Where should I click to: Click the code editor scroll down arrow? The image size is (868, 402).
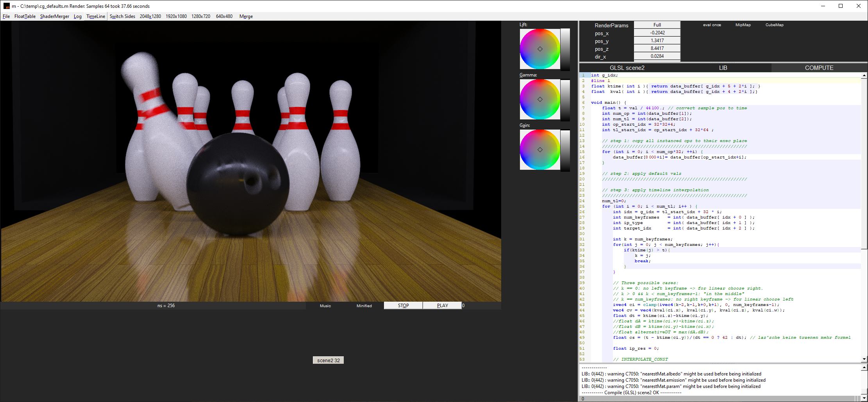864,359
